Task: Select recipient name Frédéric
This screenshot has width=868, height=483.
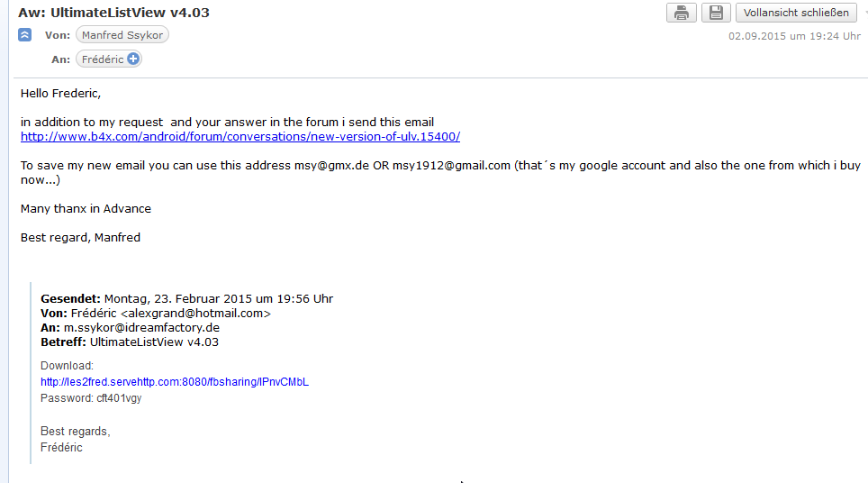Action: tap(103, 59)
